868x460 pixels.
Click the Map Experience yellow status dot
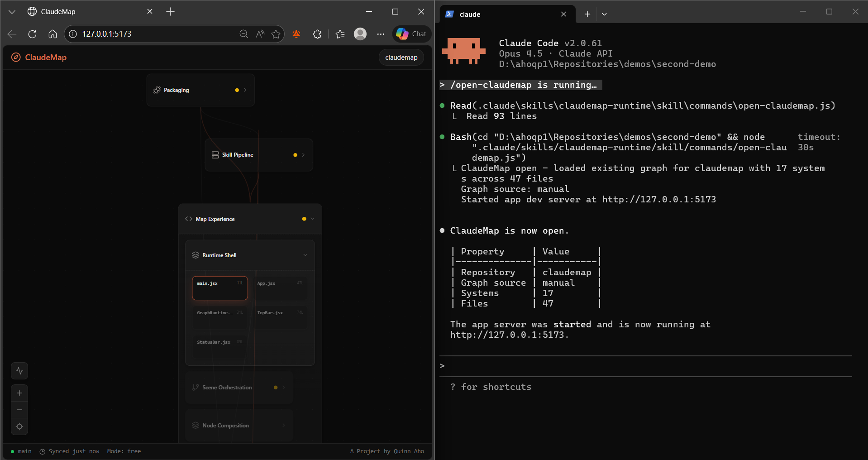(x=304, y=219)
